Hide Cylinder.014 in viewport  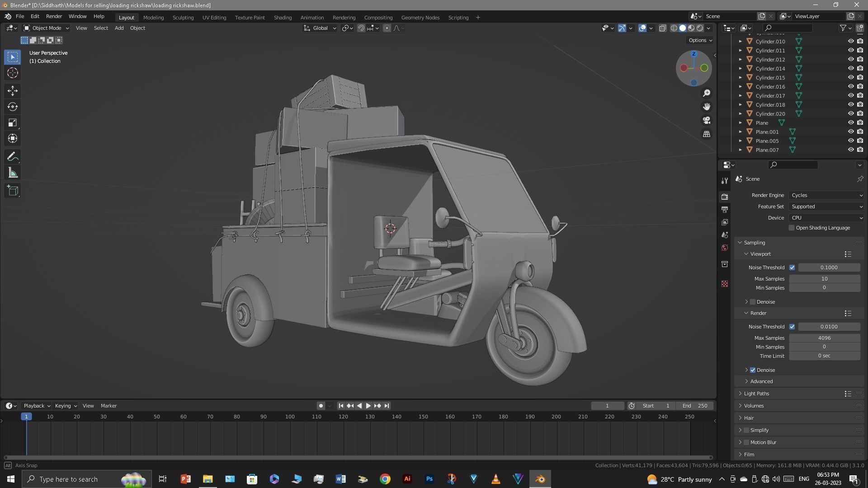(x=851, y=68)
